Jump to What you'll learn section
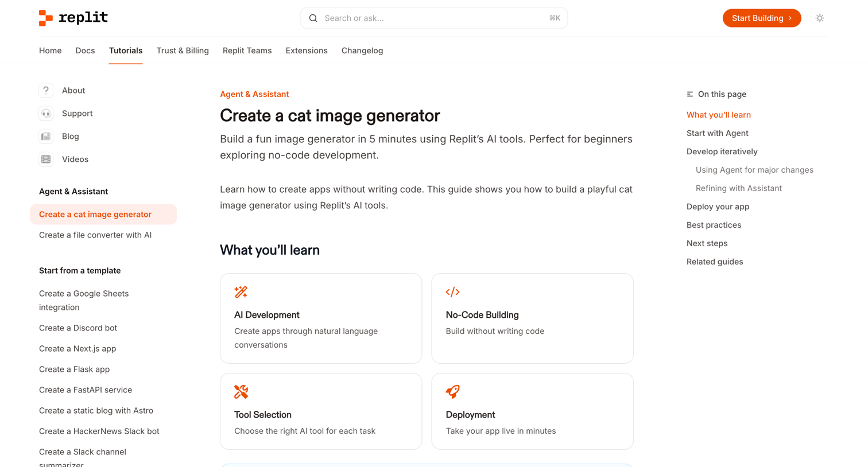The width and height of the screenshot is (868, 467). pos(719,115)
